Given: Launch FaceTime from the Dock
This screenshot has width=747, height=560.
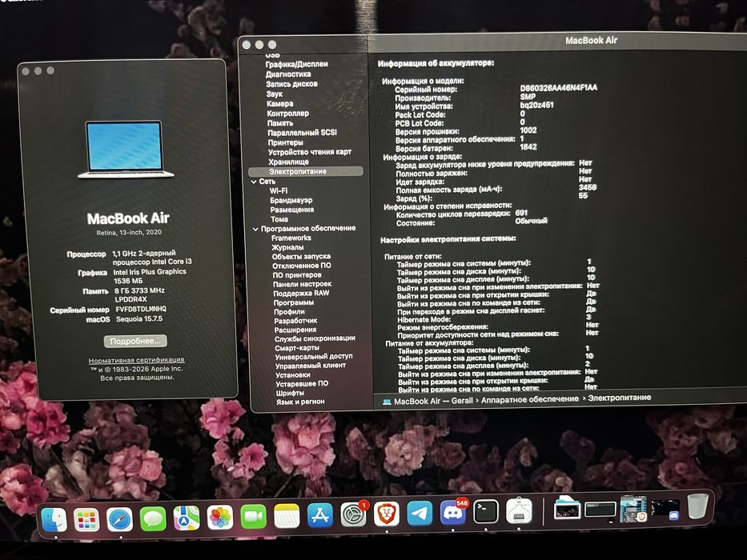Looking at the screenshot, I should (254, 517).
